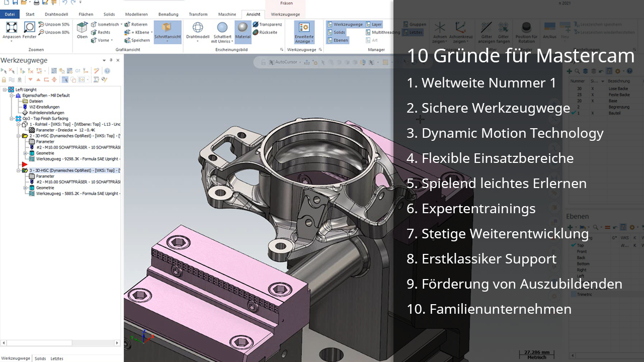Select WZ-Einstellungen in the tree

[44, 107]
